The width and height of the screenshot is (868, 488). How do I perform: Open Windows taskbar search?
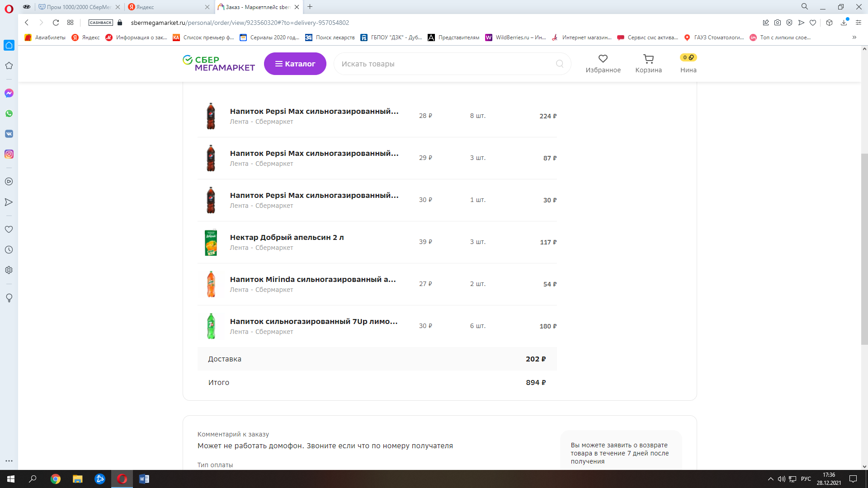pyautogui.click(x=33, y=479)
